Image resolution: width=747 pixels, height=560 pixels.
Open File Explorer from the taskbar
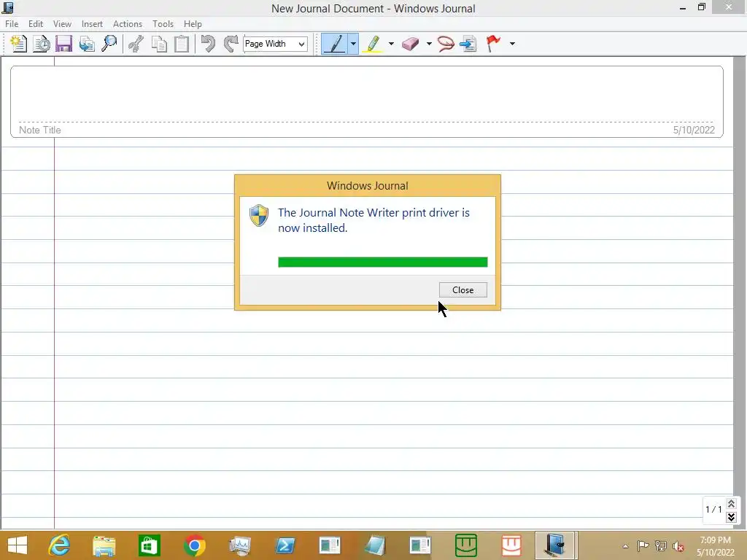pyautogui.click(x=104, y=545)
